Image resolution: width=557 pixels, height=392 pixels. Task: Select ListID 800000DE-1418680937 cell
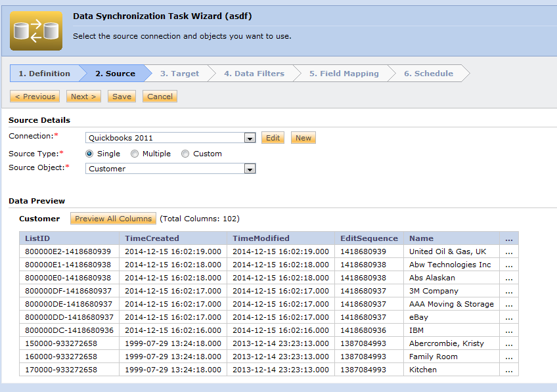point(69,304)
